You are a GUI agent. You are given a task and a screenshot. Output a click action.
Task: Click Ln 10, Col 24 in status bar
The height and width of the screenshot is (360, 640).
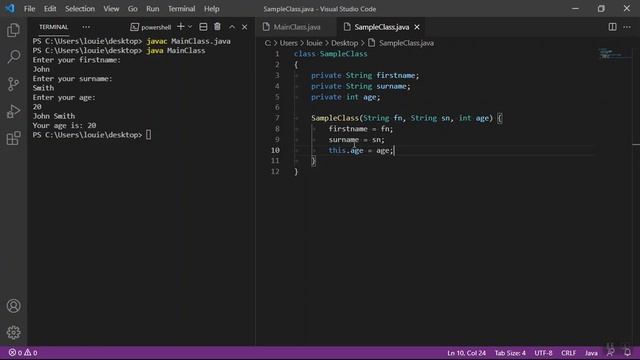click(466, 353)
